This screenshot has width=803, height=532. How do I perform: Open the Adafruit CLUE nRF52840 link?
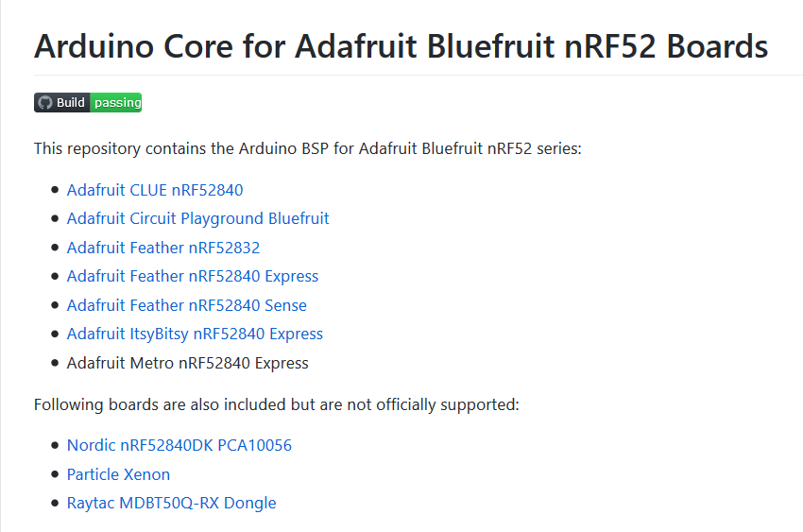pyautogui.click(x=155, y=190)
